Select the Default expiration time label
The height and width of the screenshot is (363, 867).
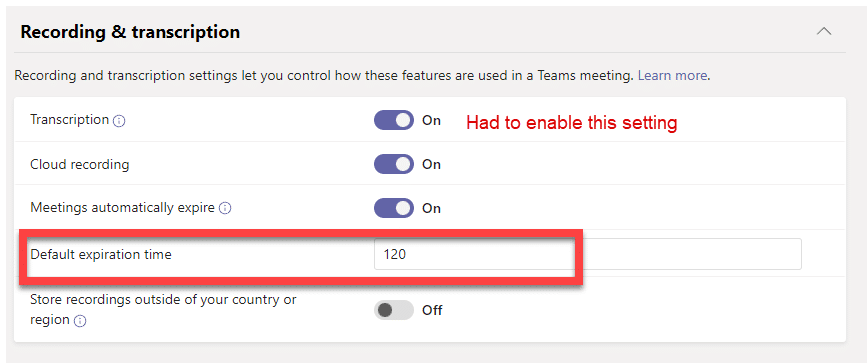tap(101, 255)
